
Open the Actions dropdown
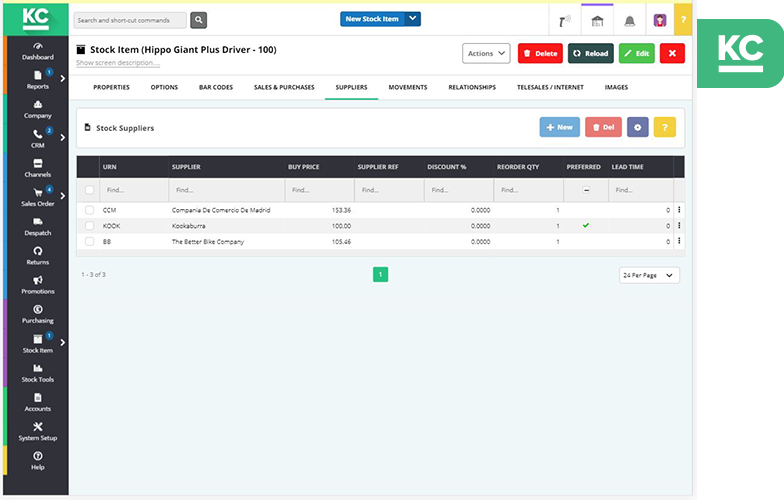(486, 53)
